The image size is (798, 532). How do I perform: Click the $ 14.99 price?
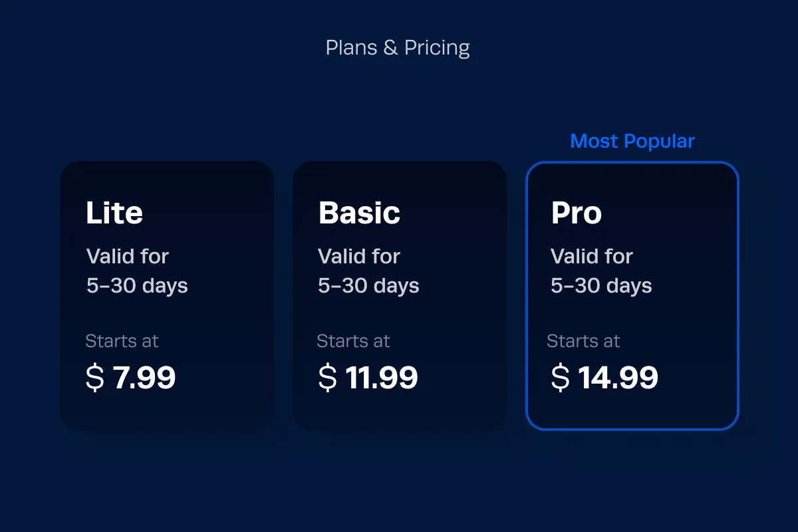(604, 378)
